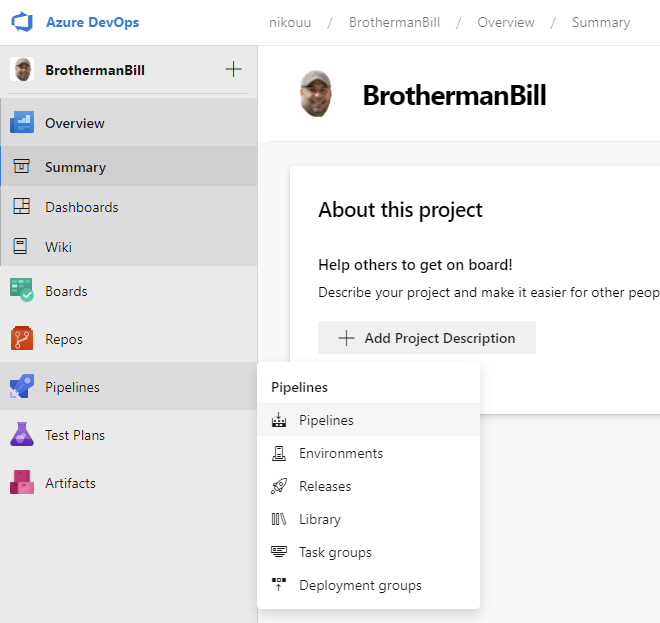Go to nikouu organization breadcrumb

point(290,22)
